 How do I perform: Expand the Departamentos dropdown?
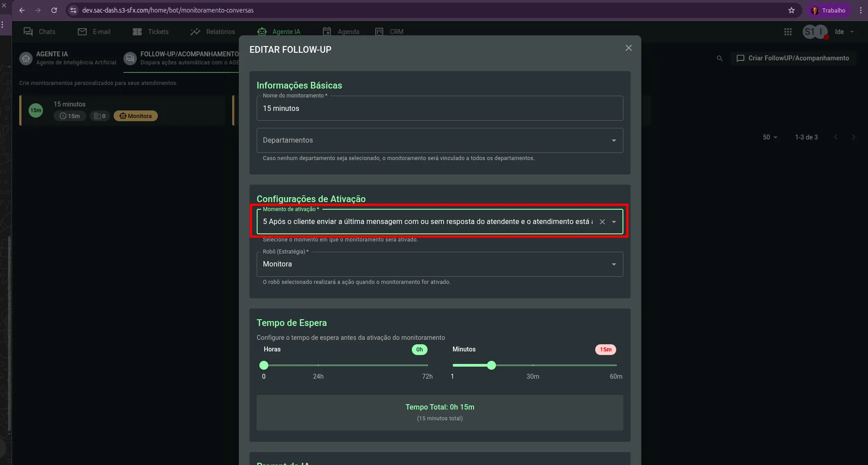tap(614, 140)
